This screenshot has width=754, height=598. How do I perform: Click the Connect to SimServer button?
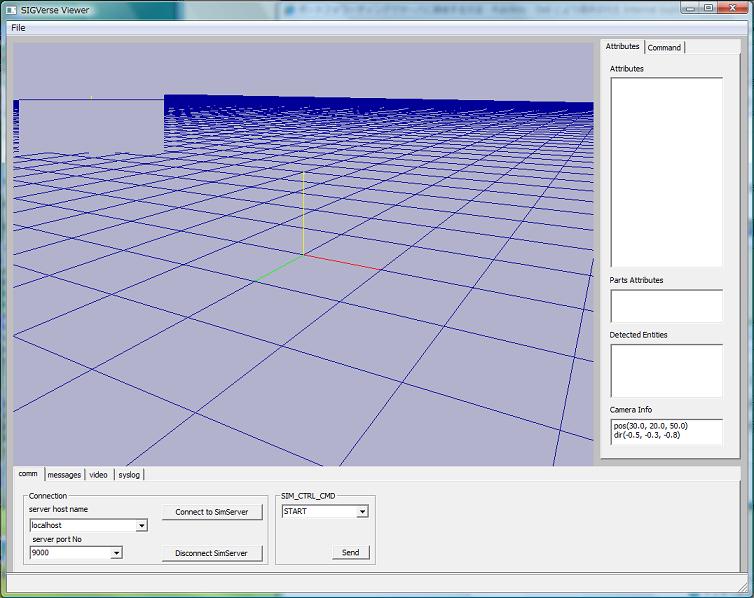[212, 512]
